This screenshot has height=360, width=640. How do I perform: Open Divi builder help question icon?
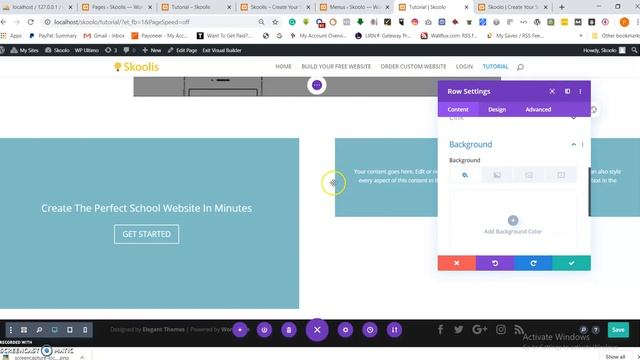(596, 330)
